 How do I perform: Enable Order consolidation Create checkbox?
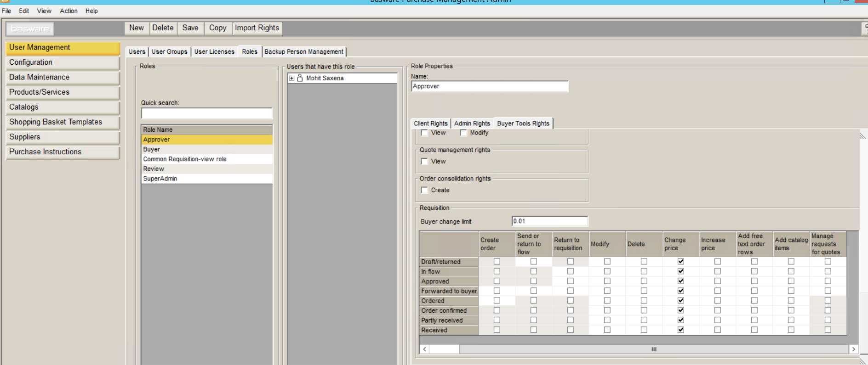pyautogui.click(x=424, y=190)
